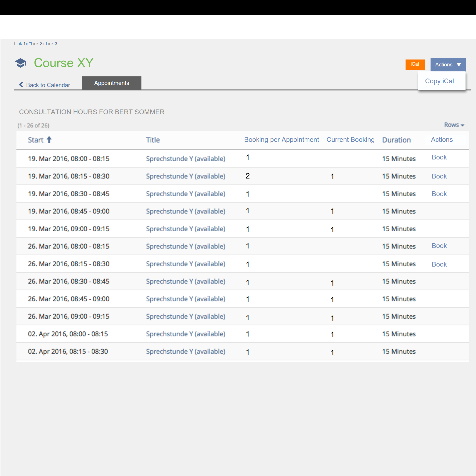This screenshot has width=476, height=476.
Task: Click the Start column sort arrow
Action: click(x=49, y=140)
